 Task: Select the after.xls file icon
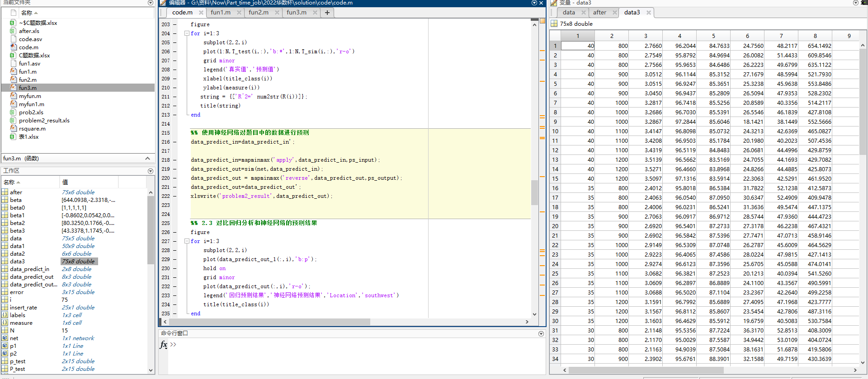pos(13,31)
